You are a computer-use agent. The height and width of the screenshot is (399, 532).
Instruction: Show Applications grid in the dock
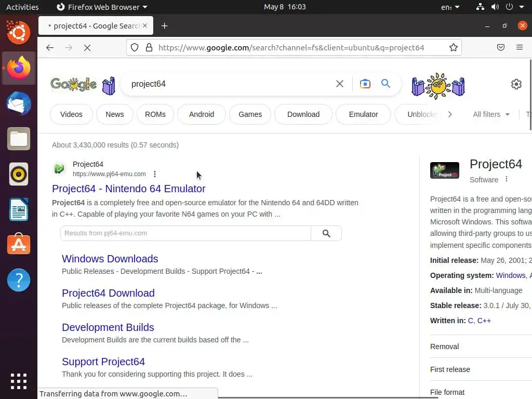[x=19, y=381]
